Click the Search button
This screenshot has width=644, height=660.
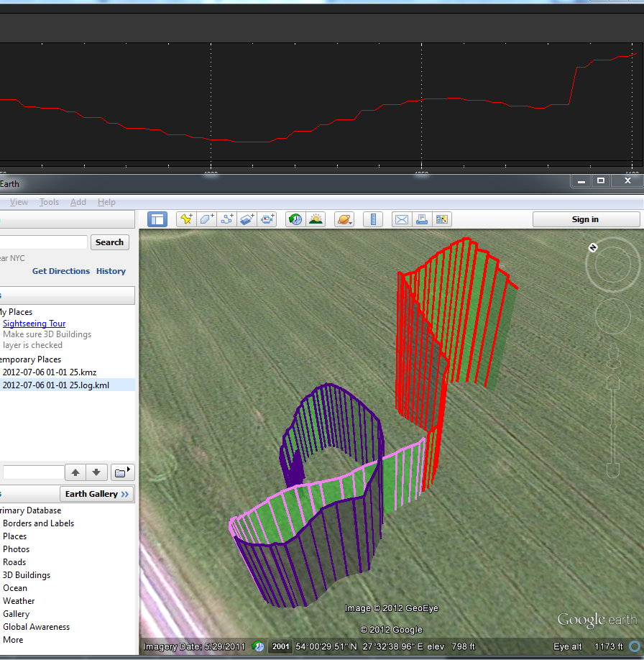tap(109, 242)
